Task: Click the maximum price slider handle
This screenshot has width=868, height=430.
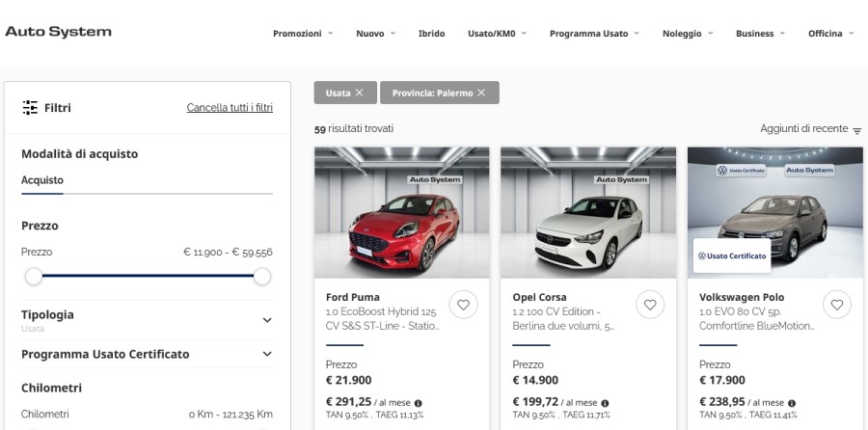Action: coord(261,277)
